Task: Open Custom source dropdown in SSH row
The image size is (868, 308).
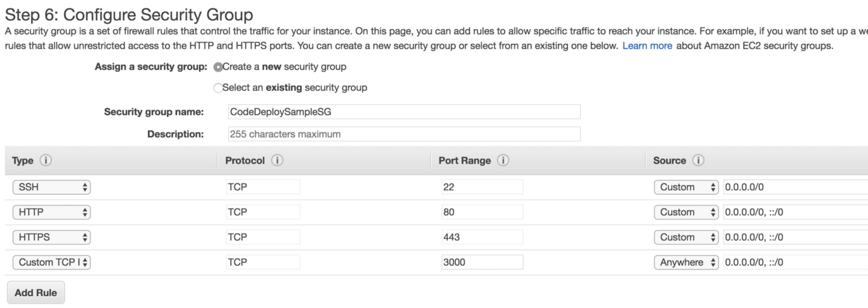Action: click(x=686, y=187)
